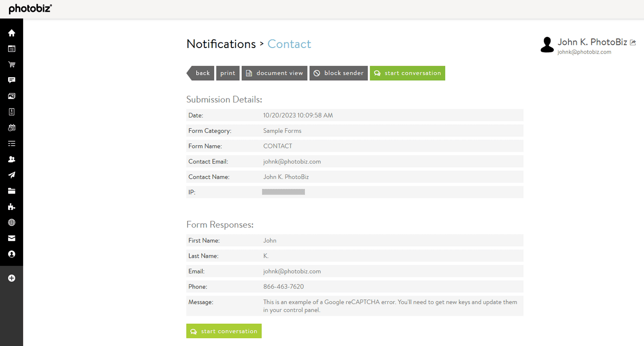Click the plus icon at sidebar bottom

point(12,278)
